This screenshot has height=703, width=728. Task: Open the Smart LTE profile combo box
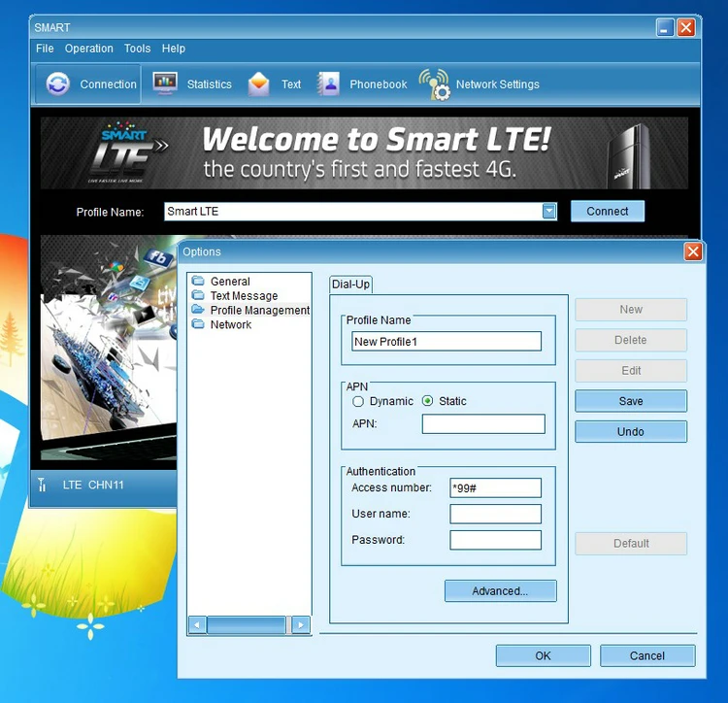(360, 212)
